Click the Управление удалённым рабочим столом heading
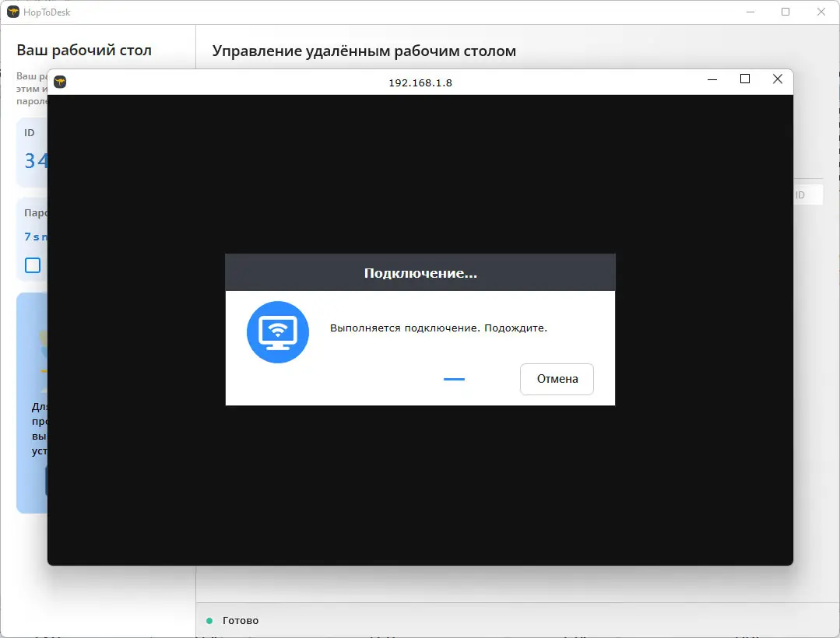This screenshot has height=638, width=840. point(364,51)
